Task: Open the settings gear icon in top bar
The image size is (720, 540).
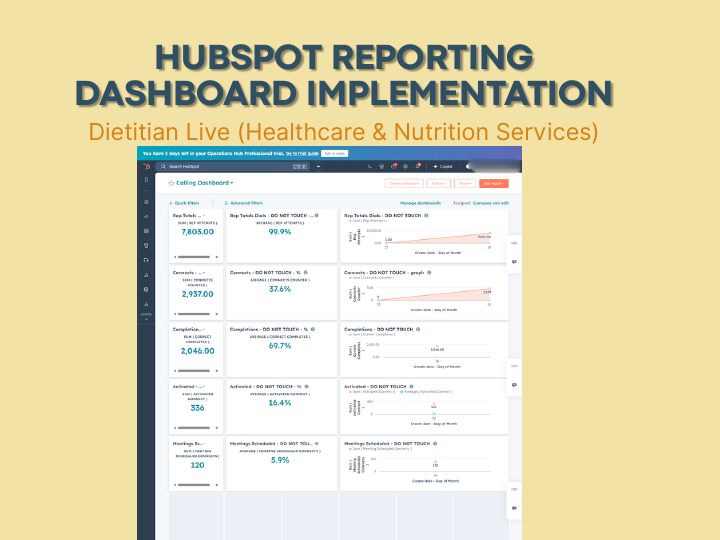Action: (x=405, y=166)
